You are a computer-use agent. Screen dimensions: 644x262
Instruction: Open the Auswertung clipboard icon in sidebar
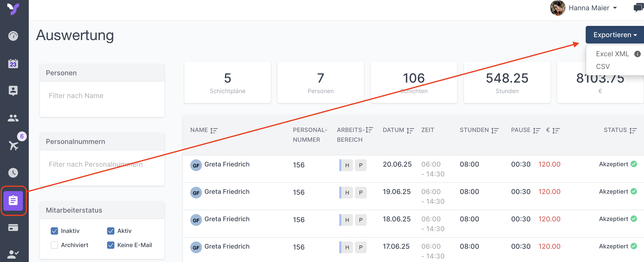tap(13, 201)
